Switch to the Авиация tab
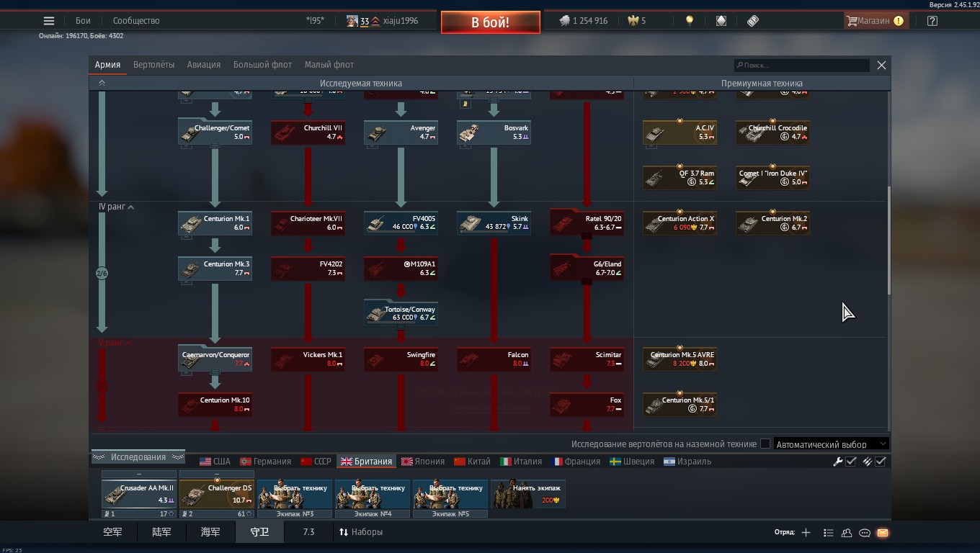 [x=204, y=65]
